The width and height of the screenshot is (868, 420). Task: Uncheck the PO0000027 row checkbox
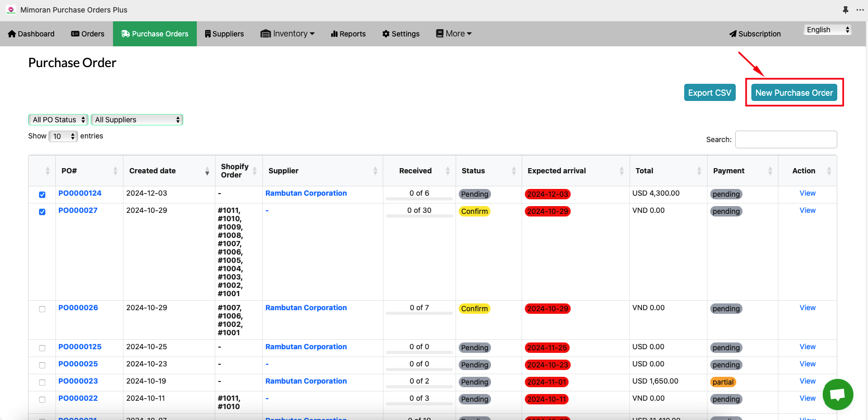click(x=42, y=212)
